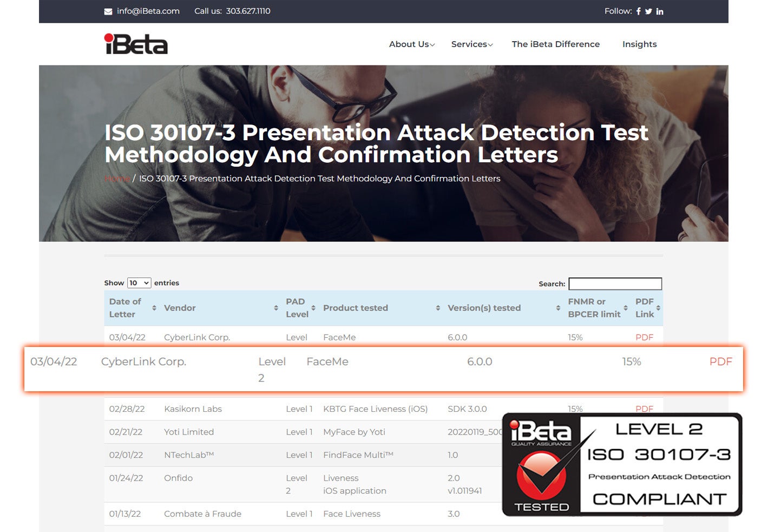This screenshot has width=761, height=532.
Task: Click the envelope email icon
Action: [108, 11]
